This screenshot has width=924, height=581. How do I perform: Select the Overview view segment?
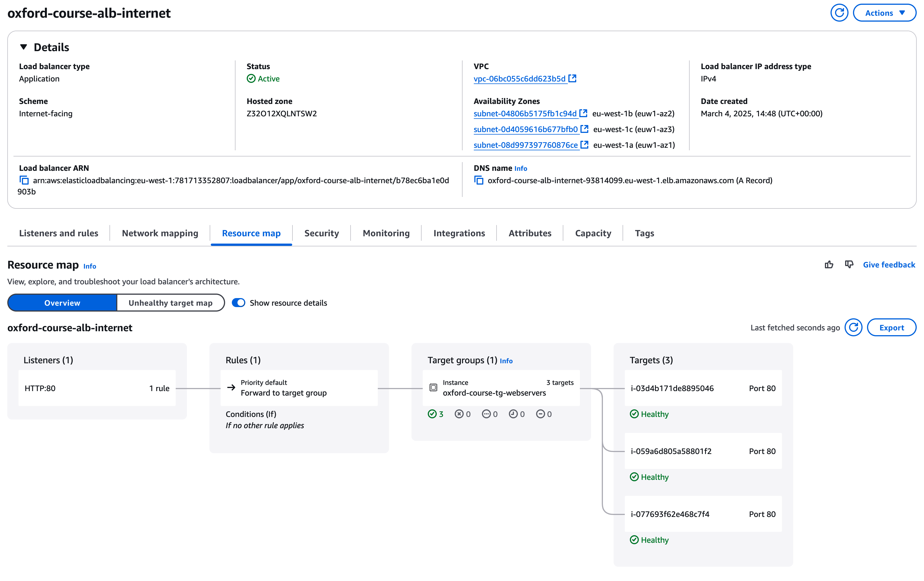62,303
